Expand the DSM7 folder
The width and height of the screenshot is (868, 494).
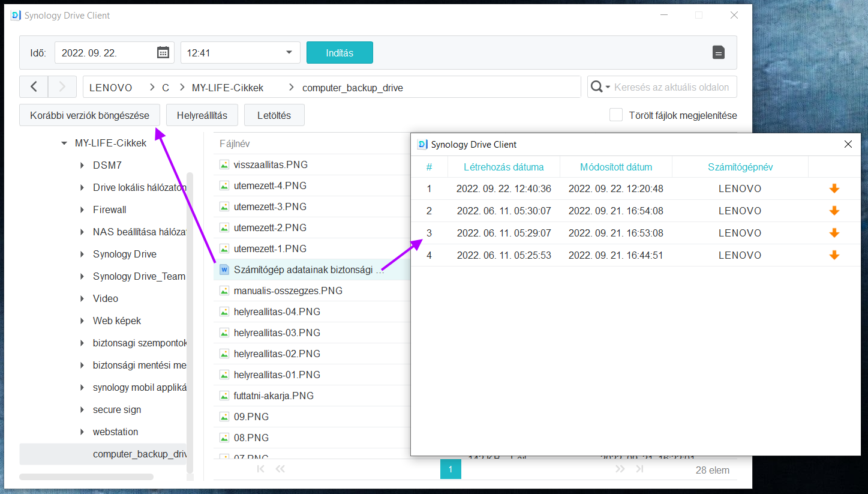tap(82, 166)
